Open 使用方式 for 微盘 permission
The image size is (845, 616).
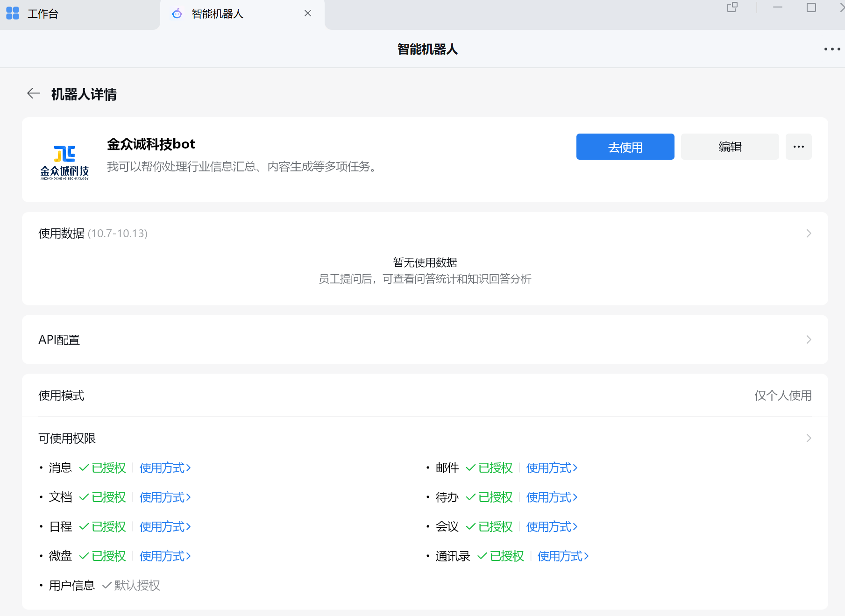(165, 556)
